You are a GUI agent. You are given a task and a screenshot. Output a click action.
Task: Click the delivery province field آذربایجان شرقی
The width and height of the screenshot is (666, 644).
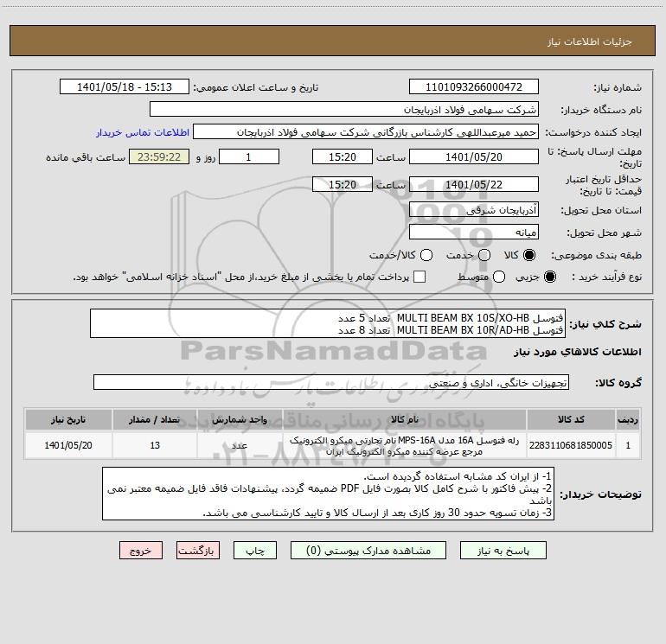[474, 210]
